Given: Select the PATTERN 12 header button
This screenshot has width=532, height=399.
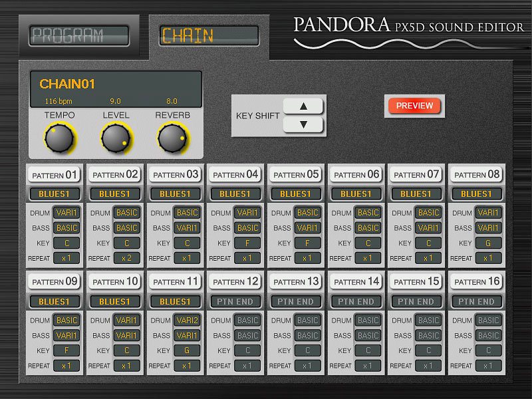Looking at the screenshot, I should (235, 281).
